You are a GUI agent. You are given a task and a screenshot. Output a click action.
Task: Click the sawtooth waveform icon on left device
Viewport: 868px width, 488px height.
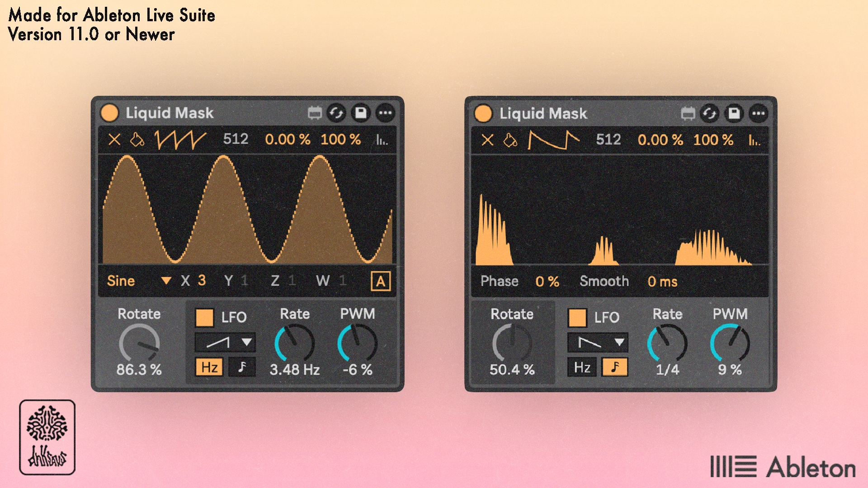tap(180, 140)
